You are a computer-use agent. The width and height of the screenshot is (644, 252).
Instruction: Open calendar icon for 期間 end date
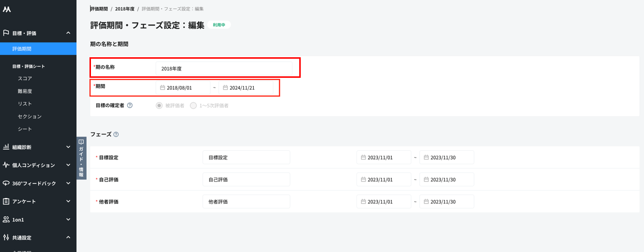coord(225,88)
